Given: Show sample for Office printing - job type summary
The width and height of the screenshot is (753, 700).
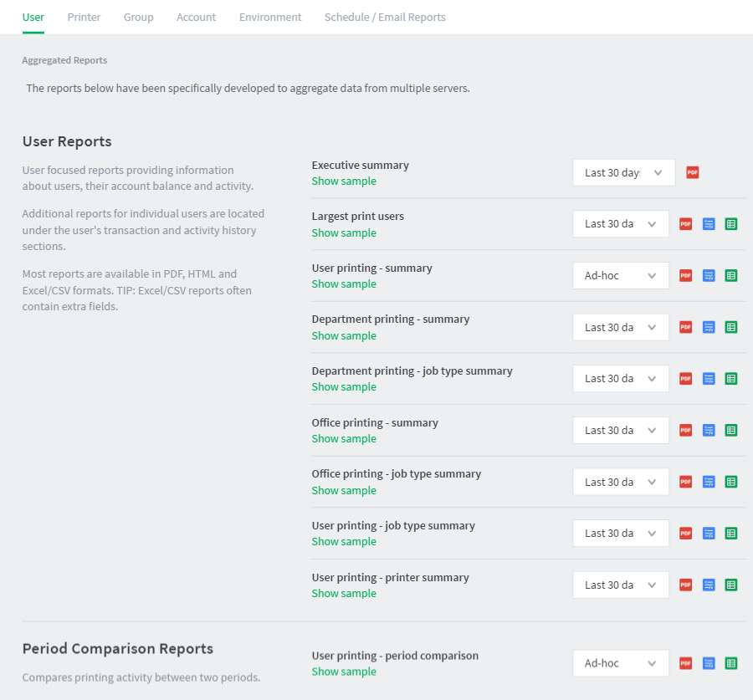Looking at the screenshot, I should [344, 490].
